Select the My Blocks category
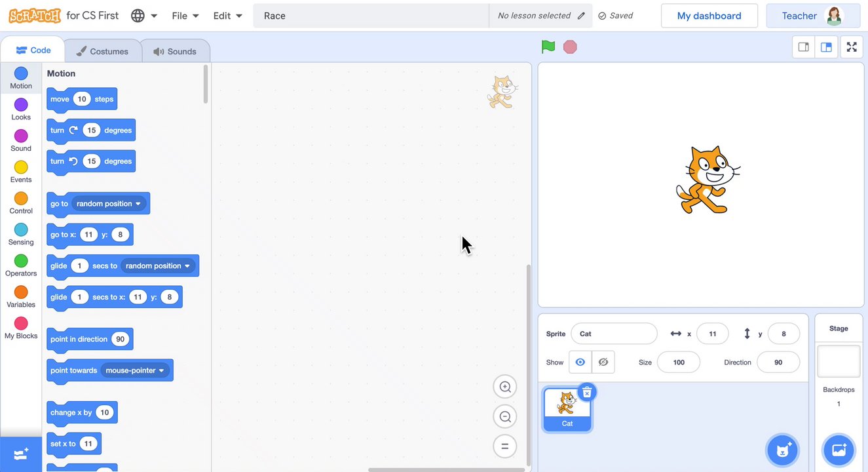Image resolution: width=868 pixels, height=472 pixels. (21, 328)
